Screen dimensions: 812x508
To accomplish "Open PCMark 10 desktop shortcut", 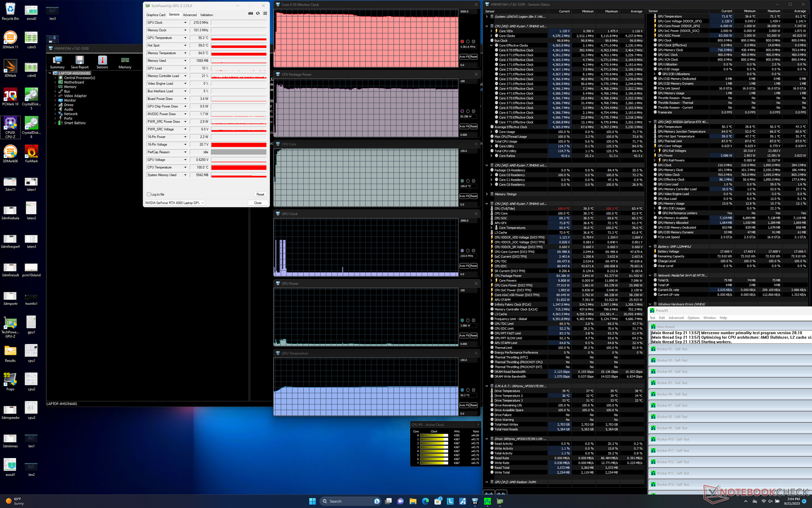I will point(10,97).
